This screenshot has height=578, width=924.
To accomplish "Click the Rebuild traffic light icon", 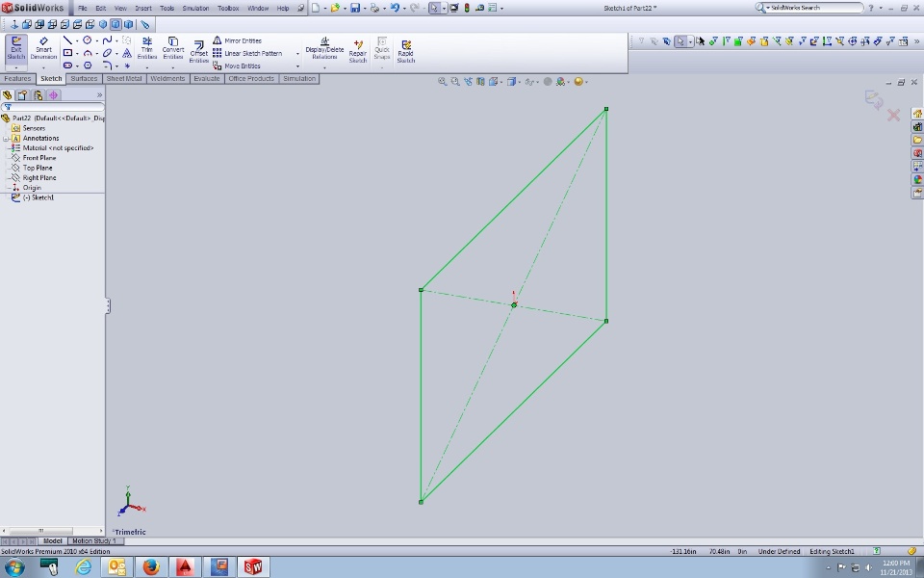I will click(x=467, y=9).
